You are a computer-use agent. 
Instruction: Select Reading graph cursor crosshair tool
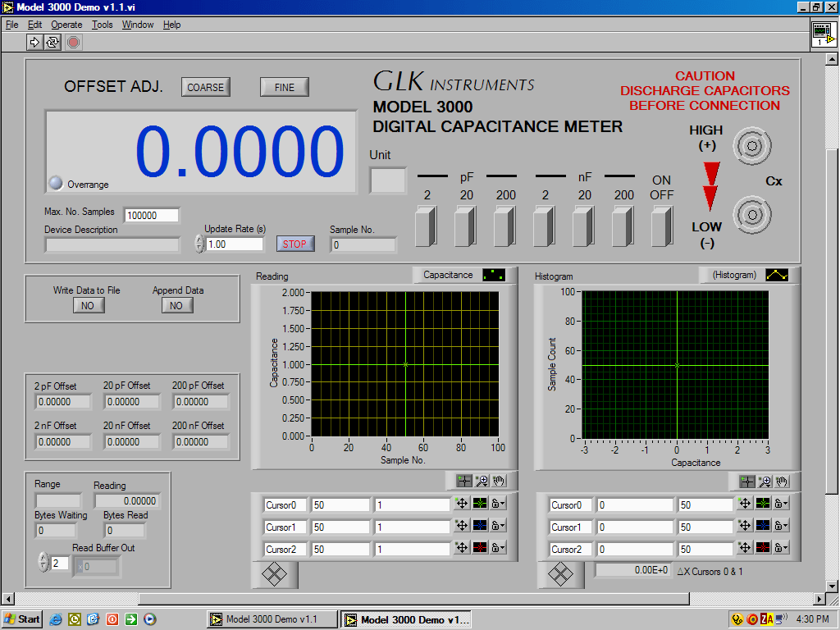click(464, 481)
